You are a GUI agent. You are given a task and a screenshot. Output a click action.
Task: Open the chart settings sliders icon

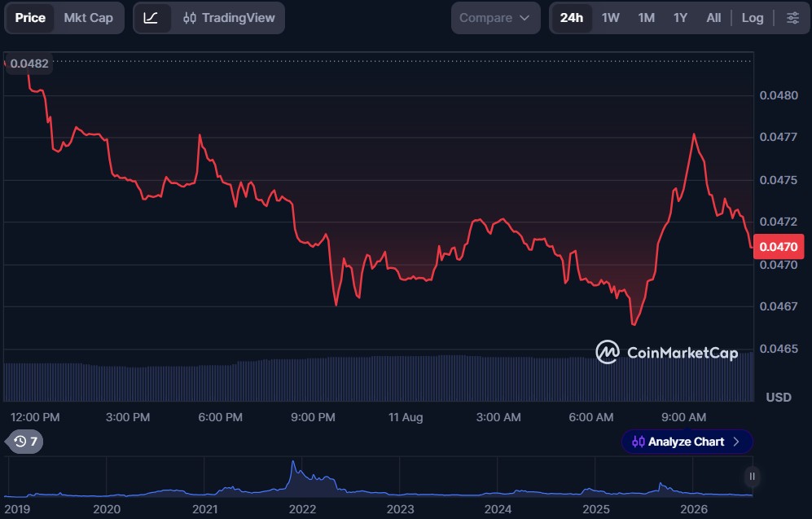click(792, 18)
